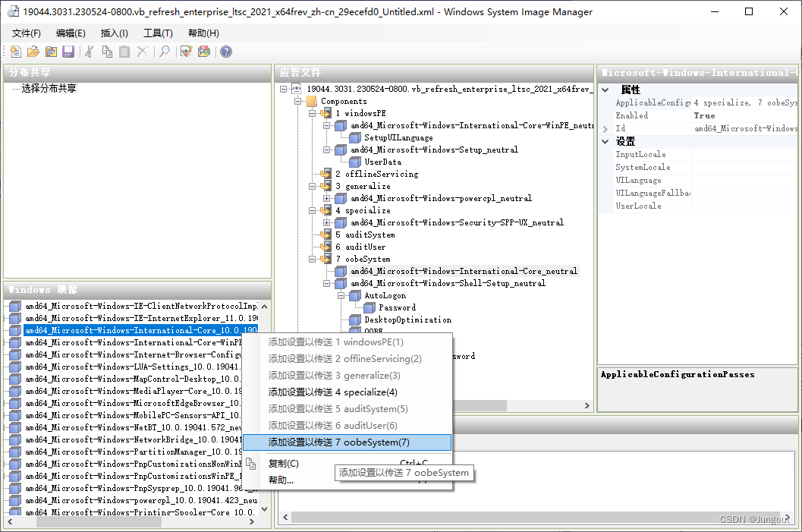Click the InputLocale value field
This screenshot has width=802, height=532.
click(x=744, y=155)
